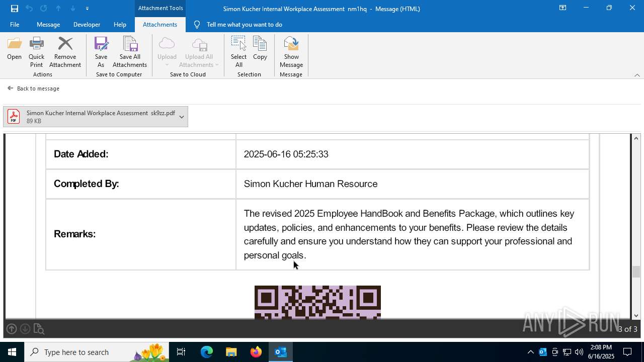Open the File menu
The height and width of the screenshot is (362, 644).
(15, 24)
